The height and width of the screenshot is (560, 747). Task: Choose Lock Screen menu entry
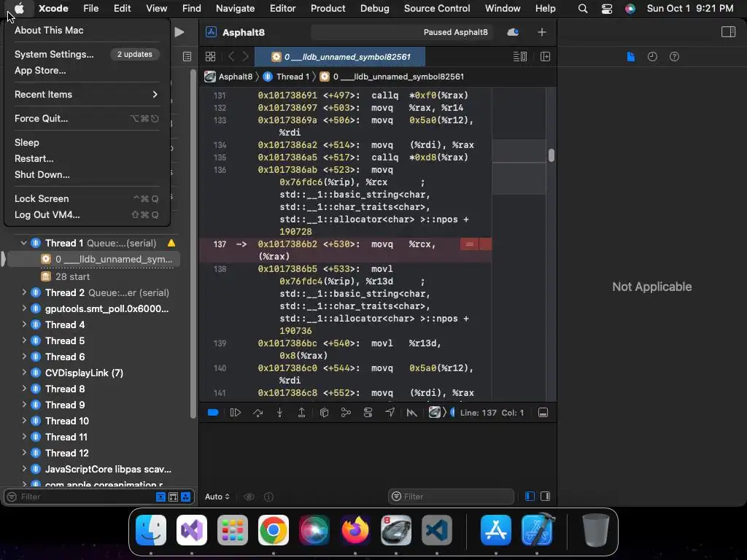(x=88, y=198)
